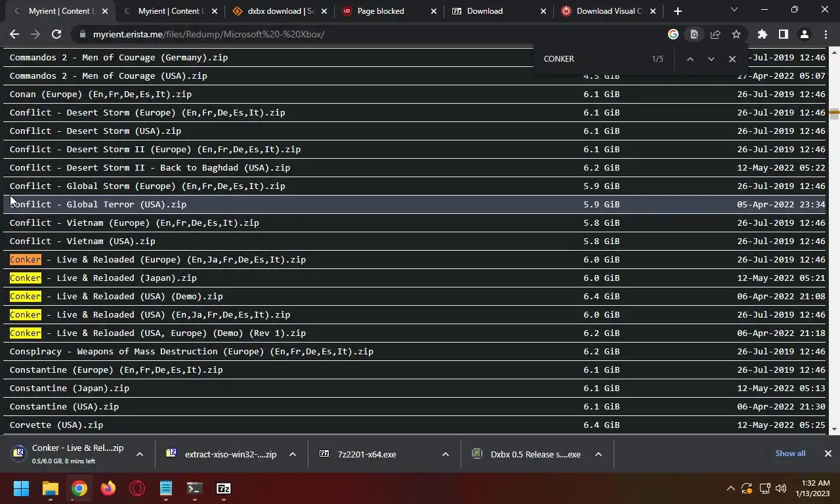Screen dimensions: 840x504
Task: Open the Chrome three-dot menu
Action: (825, 34)
